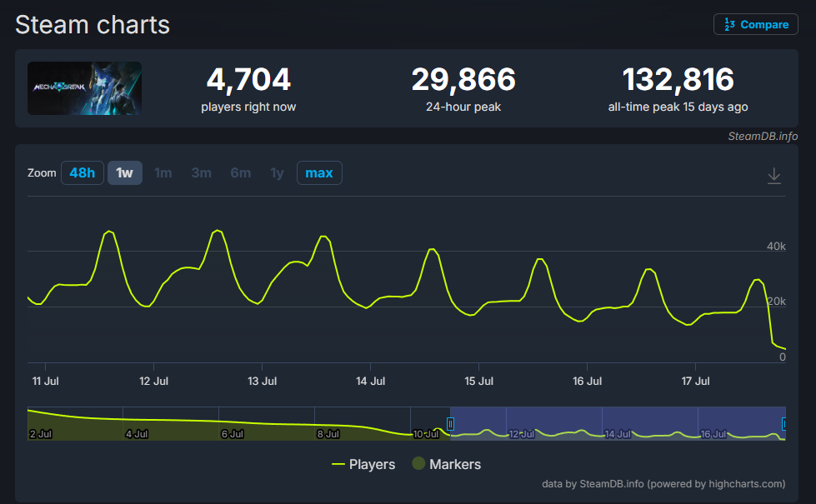The height and width of the screenshot is (504, 816).
Task: Select the 3m zoom range
Action: click(x=202, y=172)
